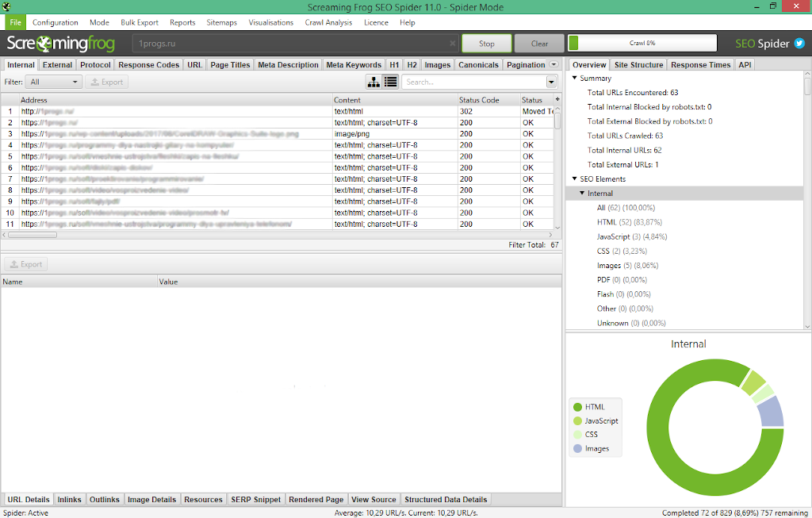Sort by the Address column header
This screenshot has height=518, width=812.
(176, 100)
